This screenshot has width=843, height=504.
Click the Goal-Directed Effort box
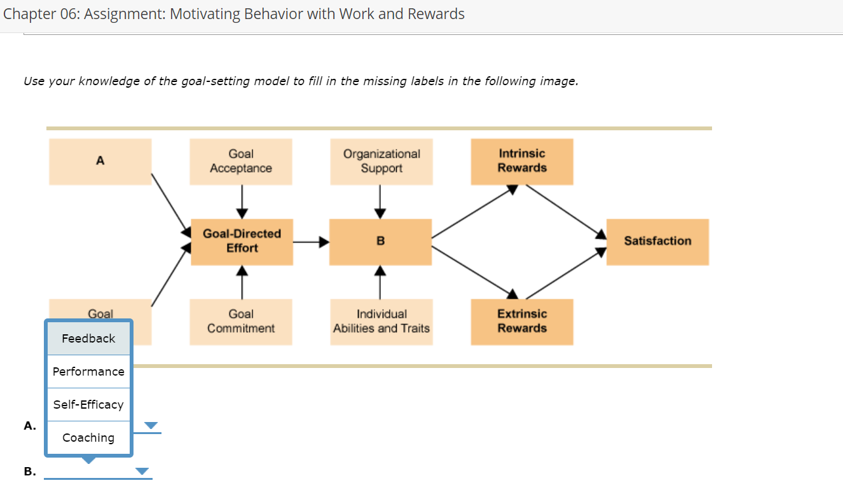242,241
